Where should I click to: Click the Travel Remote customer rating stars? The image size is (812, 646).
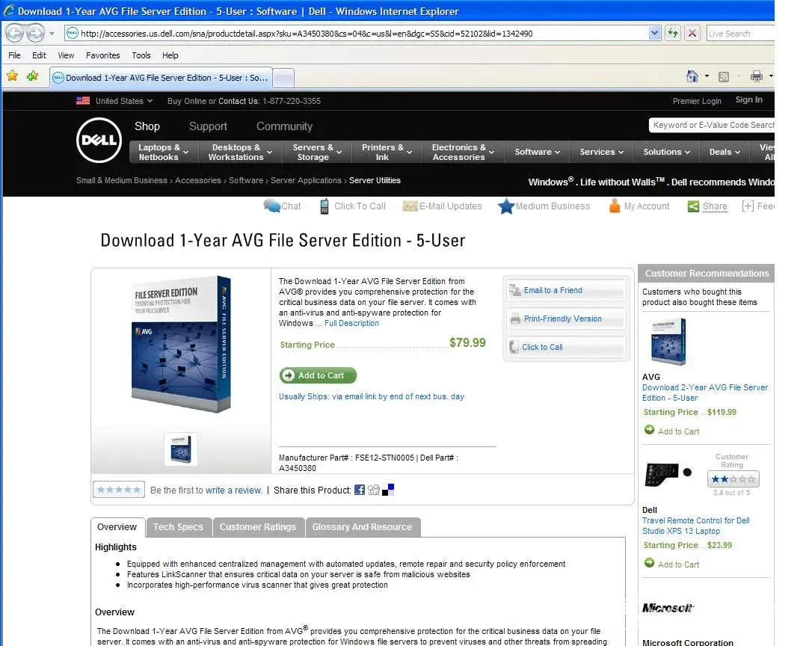733,479
